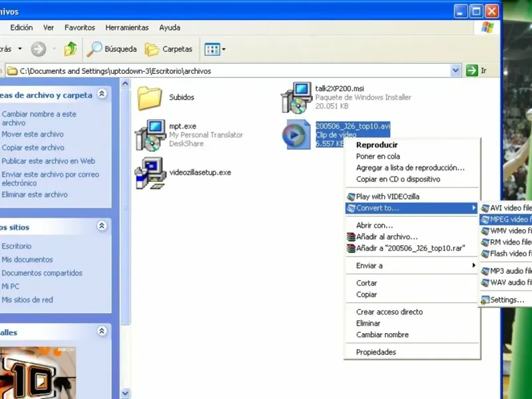Screen dimensions: 532x399
Task: Go to Documentos compartidos link
Action: [x=42, y=273]
